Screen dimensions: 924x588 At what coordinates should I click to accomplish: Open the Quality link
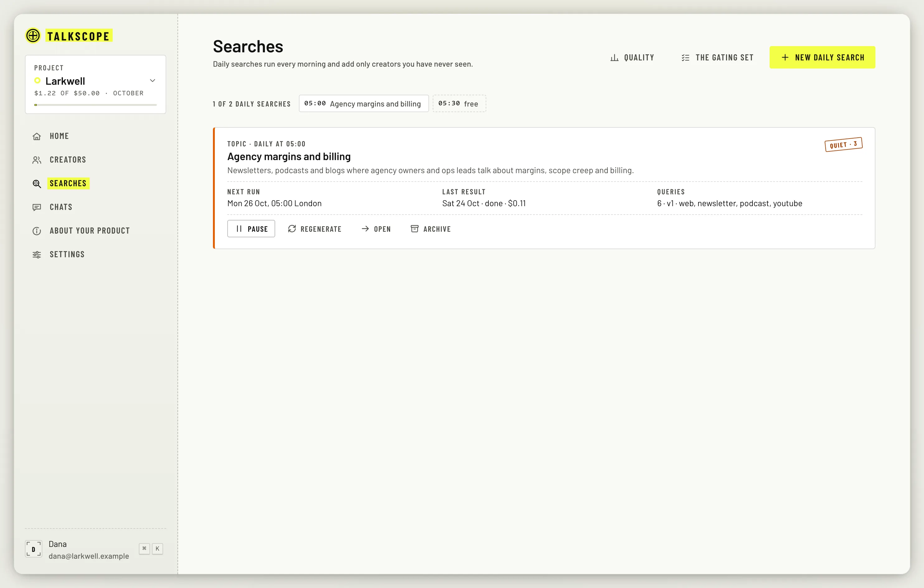coord(632,58)
